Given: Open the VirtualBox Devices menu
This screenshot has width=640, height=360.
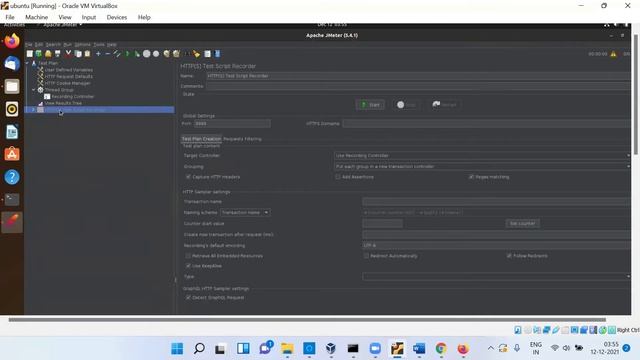Looking at the screenshot, I should 117,17.
